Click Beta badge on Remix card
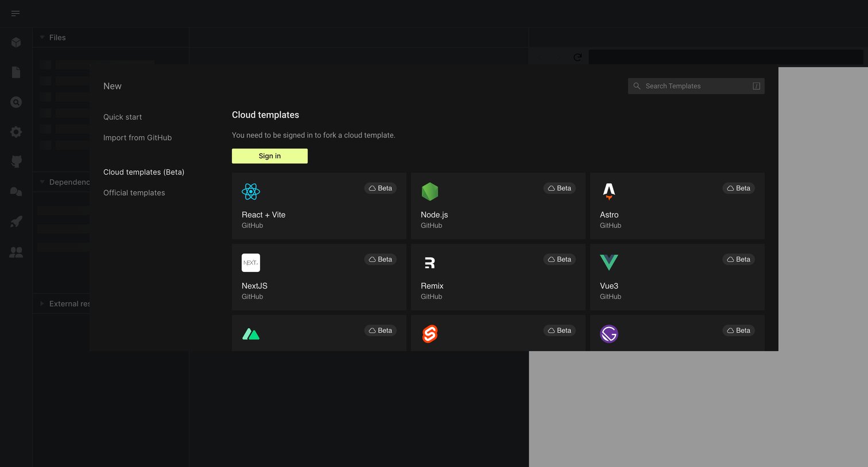 (x=560, y=259)
